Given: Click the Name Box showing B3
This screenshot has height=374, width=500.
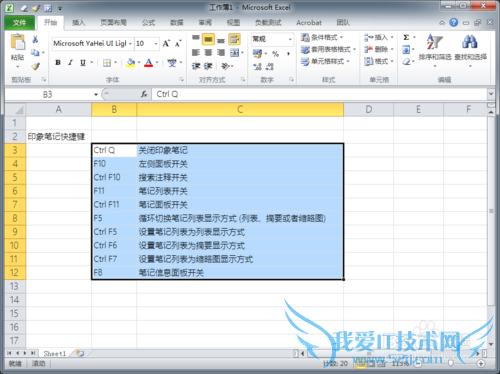Looking at the screenshot, I should (x=47, y=94).
